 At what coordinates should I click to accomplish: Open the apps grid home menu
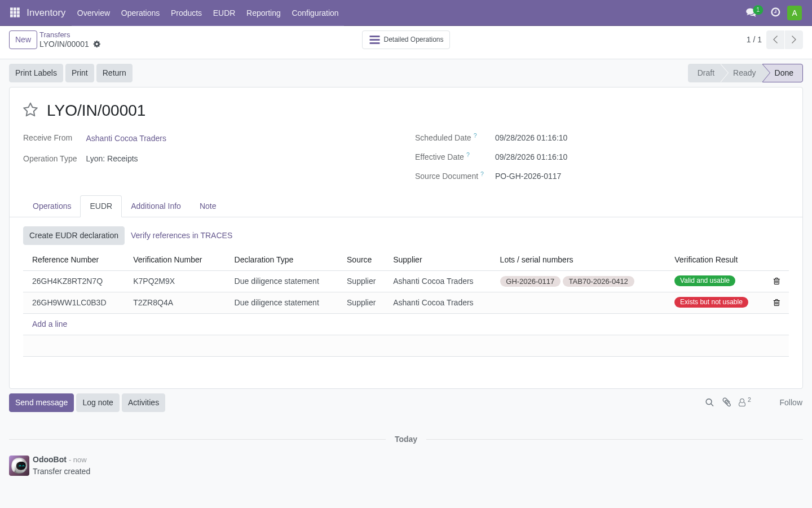pos(15,12)
